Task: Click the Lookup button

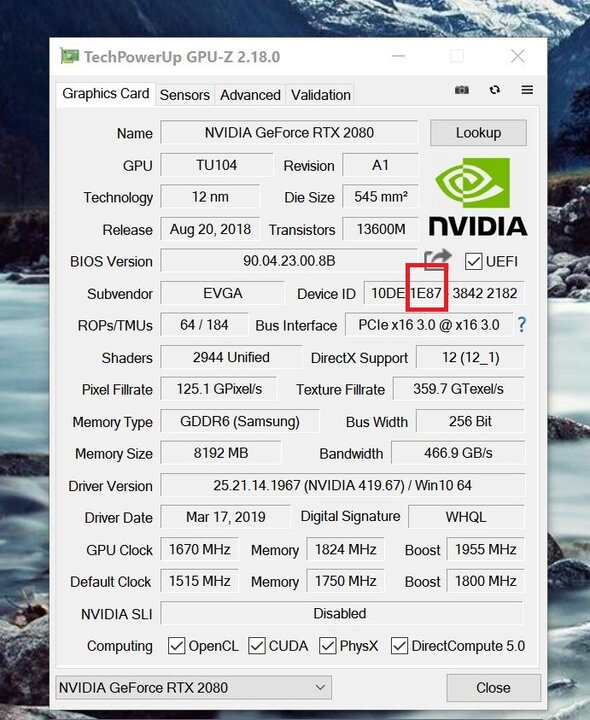Action: coord(478,133)
